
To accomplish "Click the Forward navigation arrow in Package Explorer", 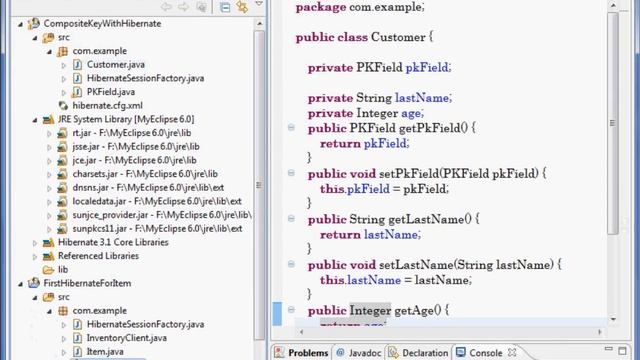I will pyautogui.click(x=183, y=7).
